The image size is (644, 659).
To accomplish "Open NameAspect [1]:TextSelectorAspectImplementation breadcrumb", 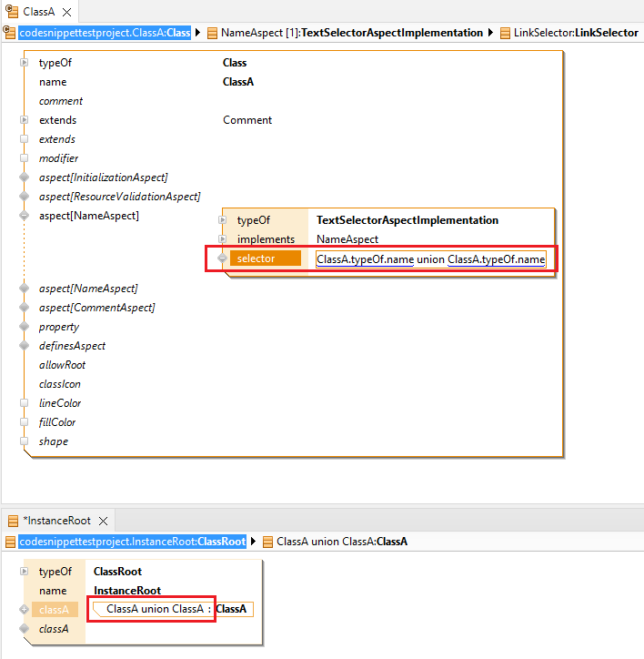I will tap(352, 33).
